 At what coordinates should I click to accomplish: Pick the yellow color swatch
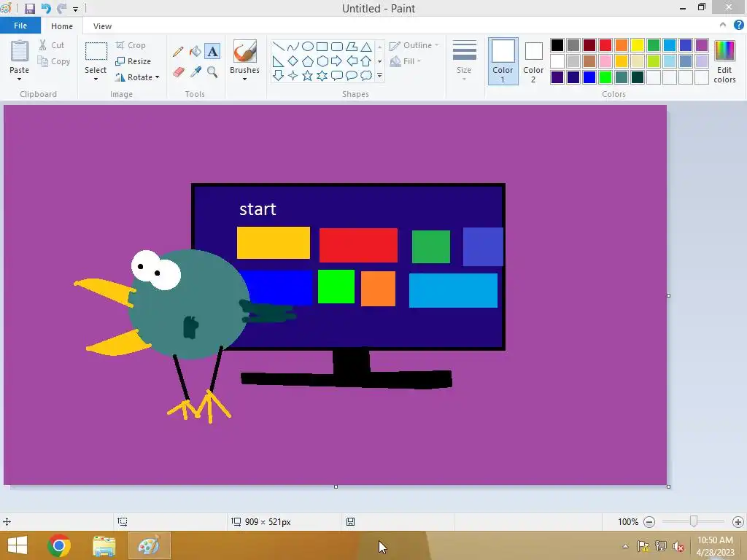(638, 45)
